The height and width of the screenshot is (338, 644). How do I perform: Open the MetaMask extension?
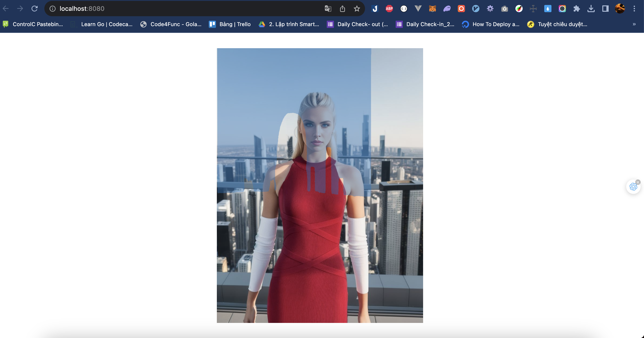(x=433, y=9)
